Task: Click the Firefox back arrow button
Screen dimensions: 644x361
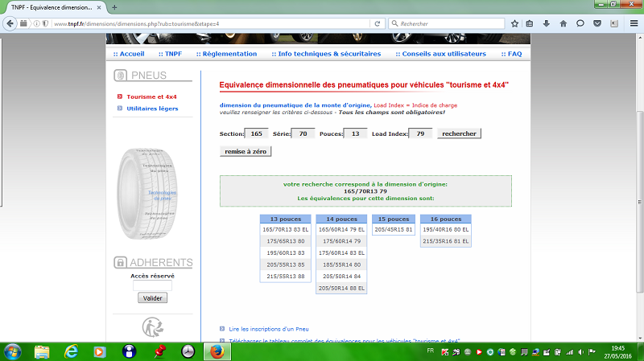Action: click(10, 23)
